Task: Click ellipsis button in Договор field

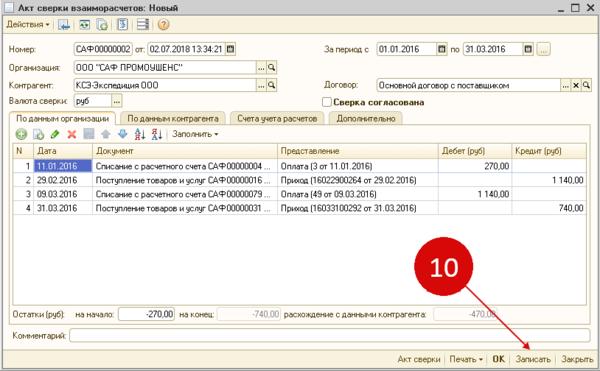Action: (x=566, y=86)
